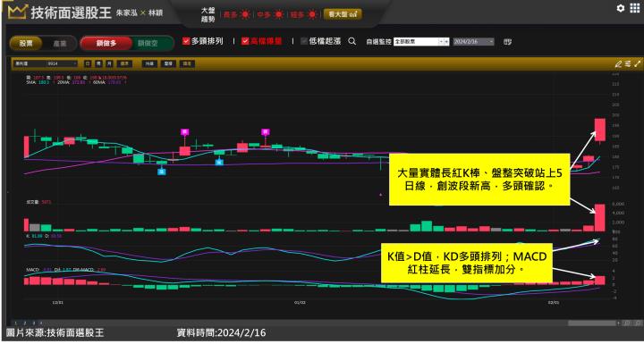
Task: Click the first blue signal marker below candles
Action: (x=162, y=172)
